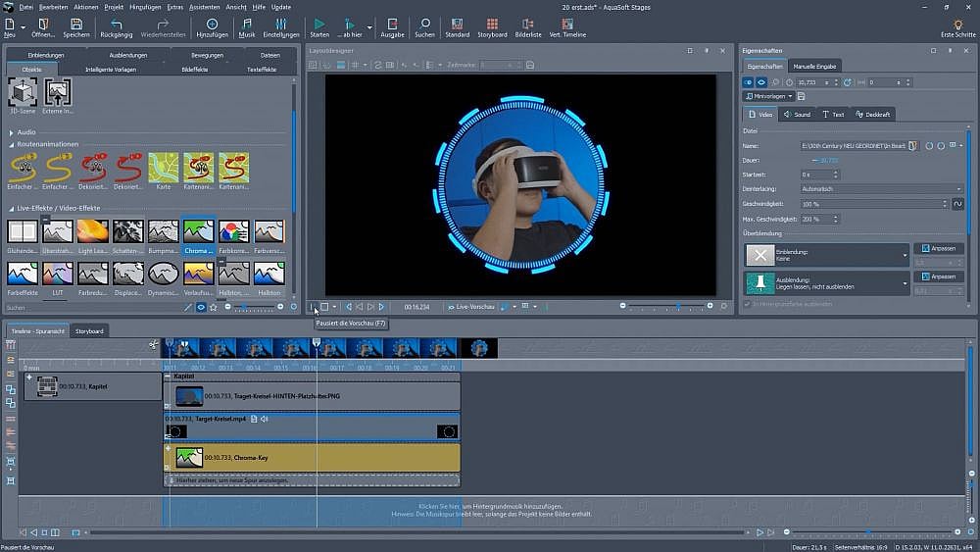Choose the Karte route animation
Viewport: 980px width, 552px height.
click(164, 167)
